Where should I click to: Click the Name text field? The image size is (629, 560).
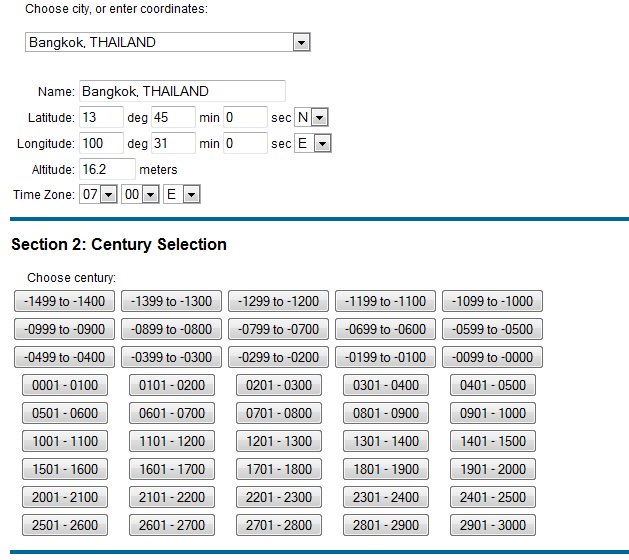[182, 92]
